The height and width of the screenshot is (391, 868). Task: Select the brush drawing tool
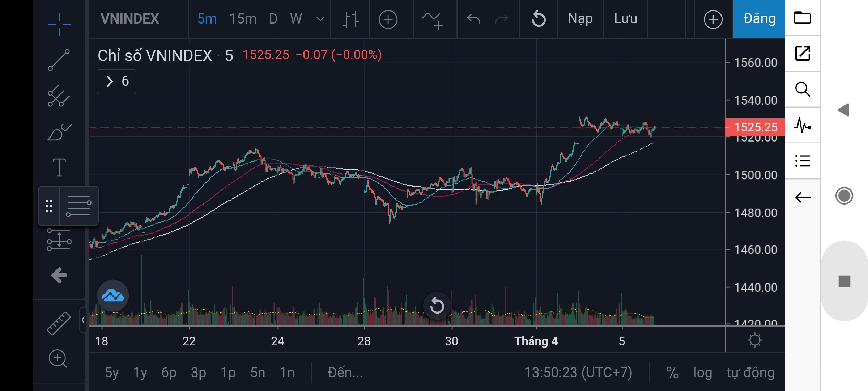(x=59, y=132)
